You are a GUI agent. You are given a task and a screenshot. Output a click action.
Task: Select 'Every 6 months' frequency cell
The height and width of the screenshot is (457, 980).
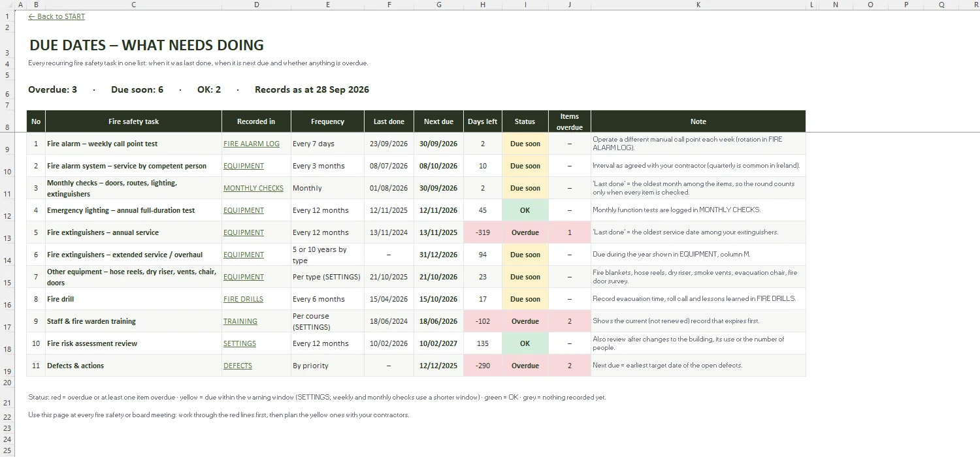point(327,299)
